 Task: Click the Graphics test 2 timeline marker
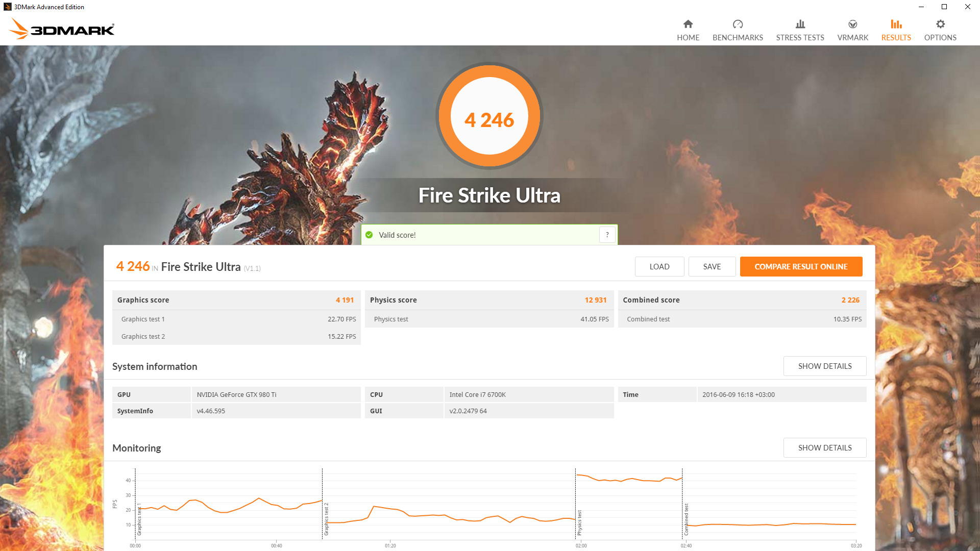coord(326,519)
